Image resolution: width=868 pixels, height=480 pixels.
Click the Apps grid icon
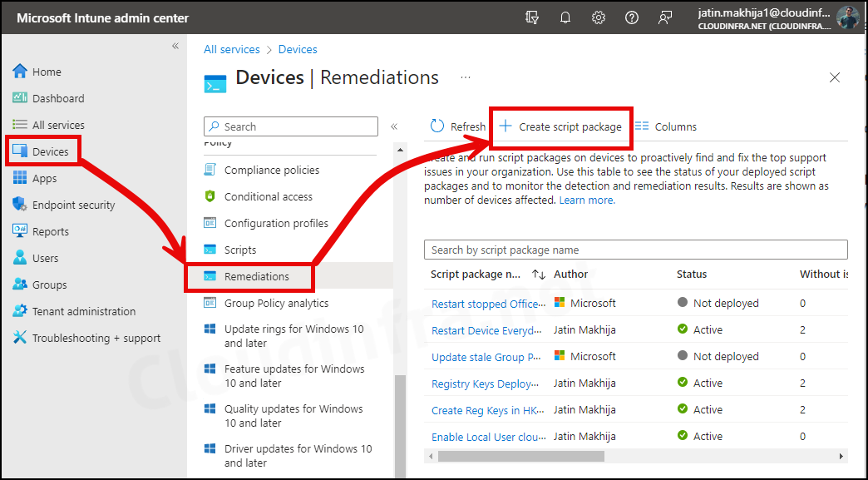coord(20,178)
